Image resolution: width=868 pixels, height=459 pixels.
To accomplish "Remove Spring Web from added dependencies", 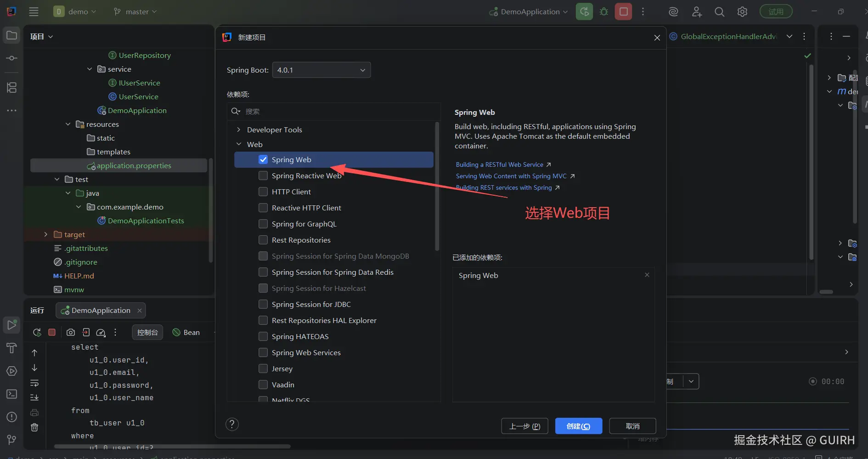I will (647, 275).
